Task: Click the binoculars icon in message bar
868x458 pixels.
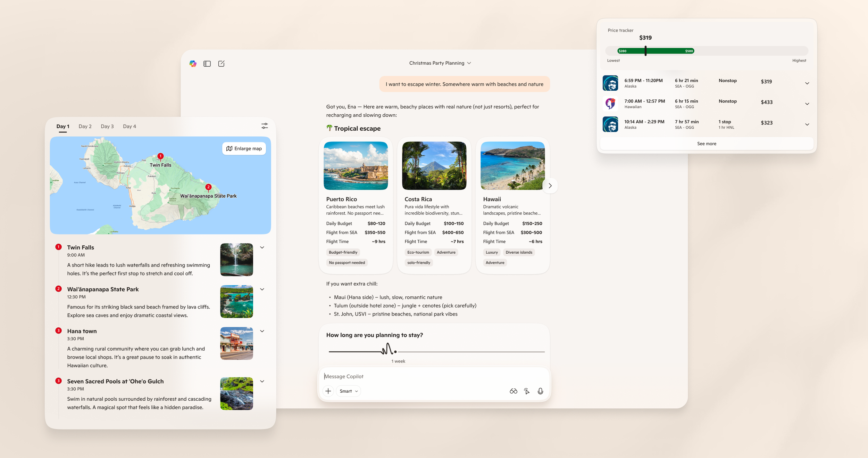Action: click(x=513, y=391)
